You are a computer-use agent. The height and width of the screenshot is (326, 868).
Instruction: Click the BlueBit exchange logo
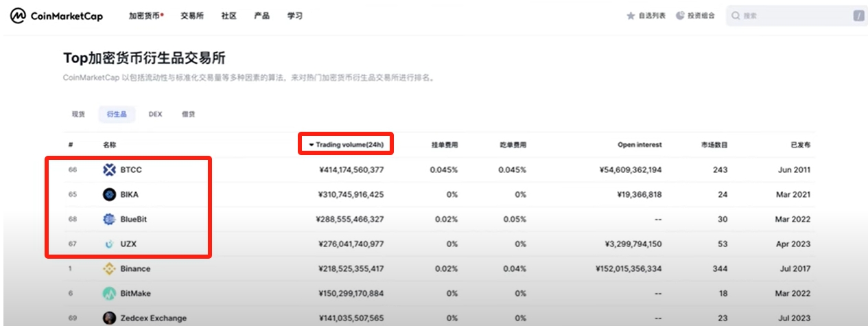coord(109,219)
